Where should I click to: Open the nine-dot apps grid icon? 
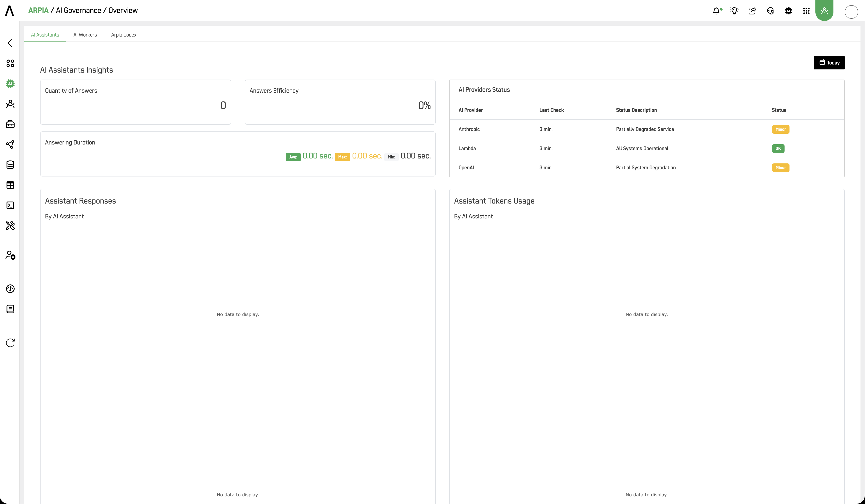pos(806,11)
